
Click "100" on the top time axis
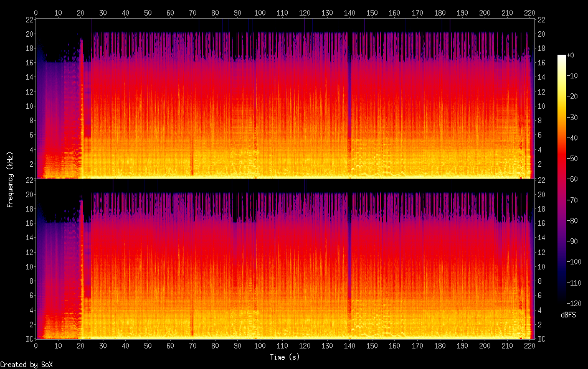click(260, 13)
